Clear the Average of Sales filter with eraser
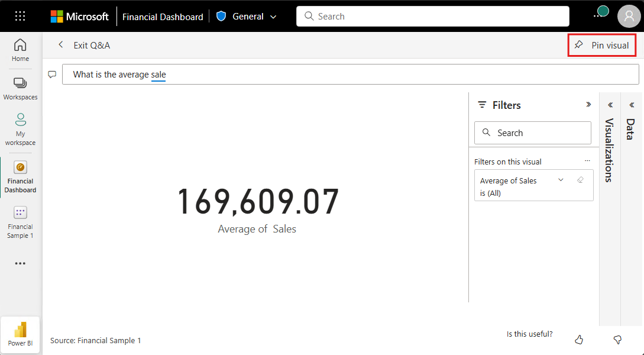This screenshot has height=355, width=644. [580, 179]
